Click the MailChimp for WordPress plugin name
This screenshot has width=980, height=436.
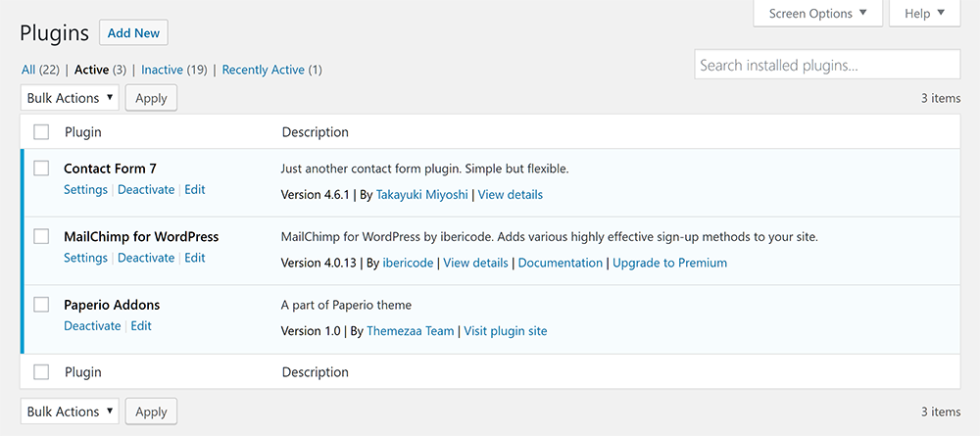[141, 237]
